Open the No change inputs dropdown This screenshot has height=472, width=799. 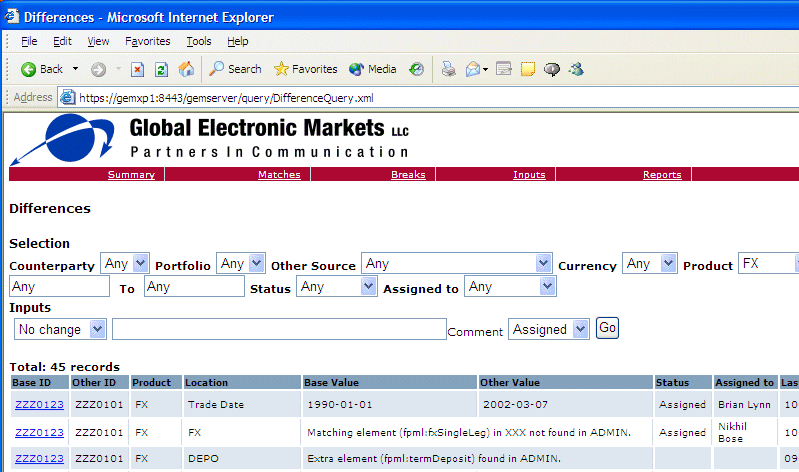pyautogui.click(x=97, y=329)
